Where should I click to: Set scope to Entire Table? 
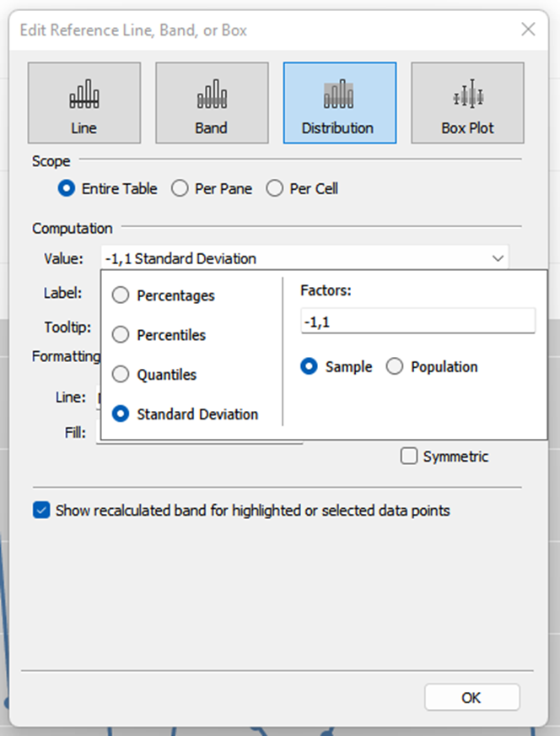(67, 189)
